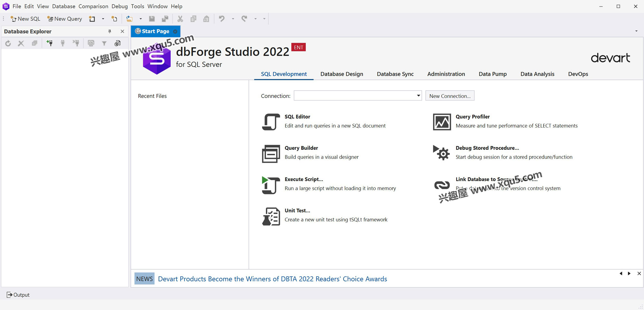Image resolution: width=644 pixels, height=310 pixels.
Task: Click the New Connection... button
Action: (x=450, y=96)
